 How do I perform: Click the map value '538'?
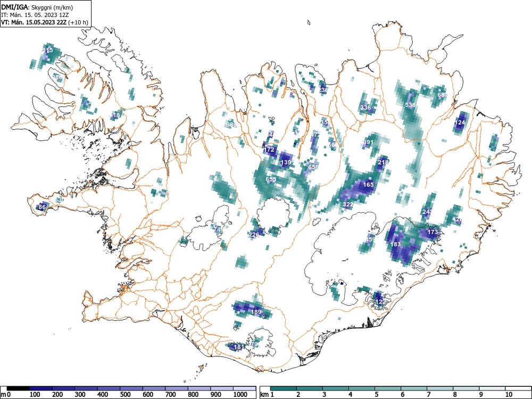(x=411, y=105)
